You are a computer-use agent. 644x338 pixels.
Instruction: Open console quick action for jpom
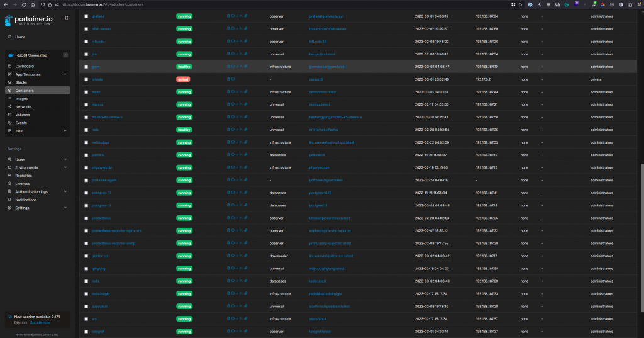click(x=241, y=67)
